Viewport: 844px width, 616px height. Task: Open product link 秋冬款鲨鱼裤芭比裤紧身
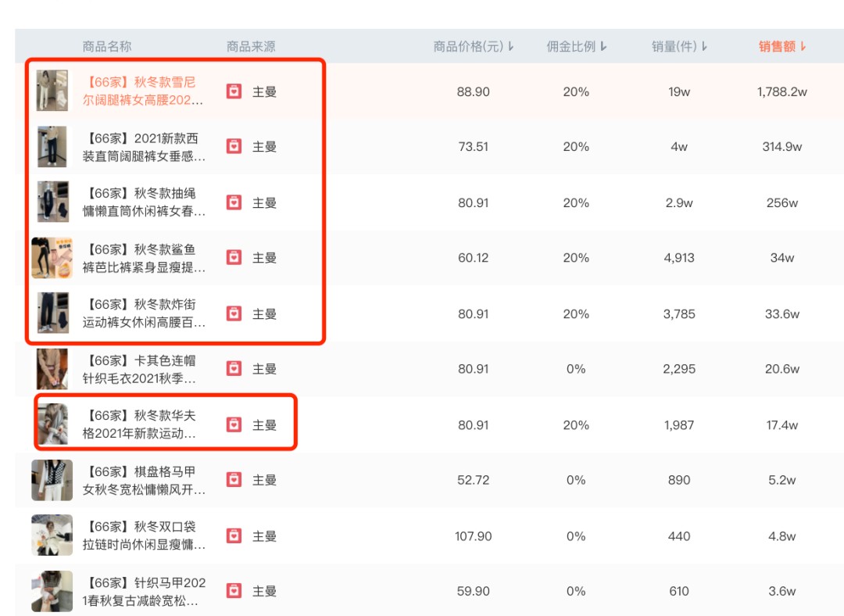[144, 258]
